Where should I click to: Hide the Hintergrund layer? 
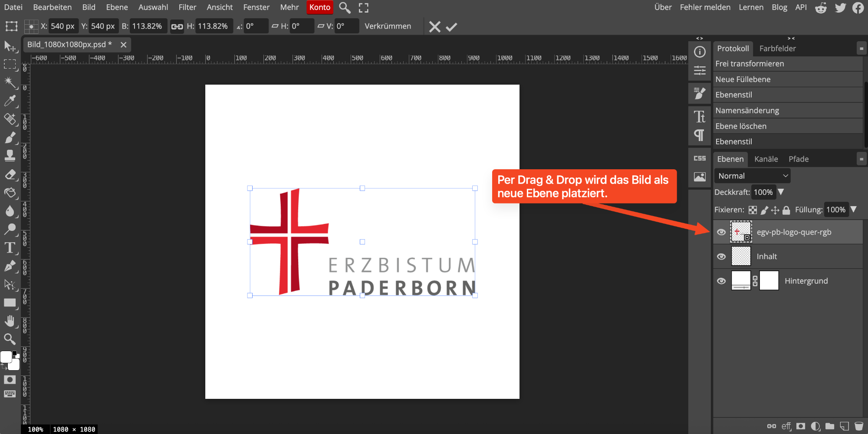[x=721, y=281]
